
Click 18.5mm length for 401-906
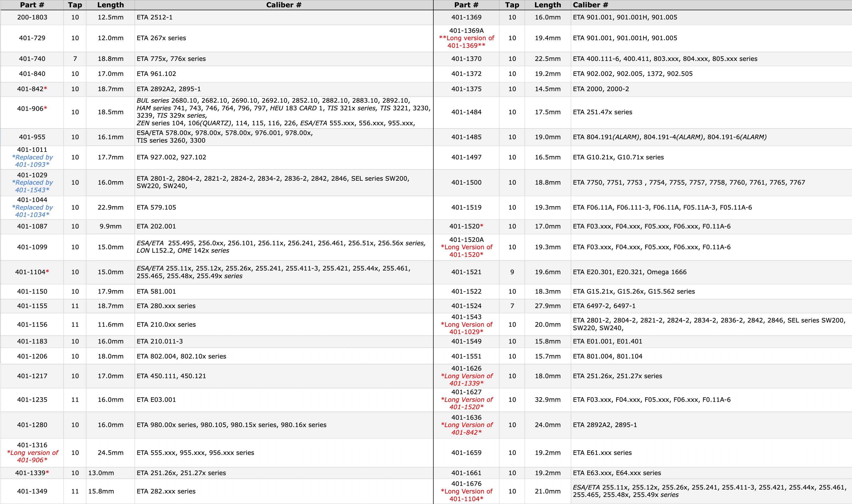[x=111, y=112]
